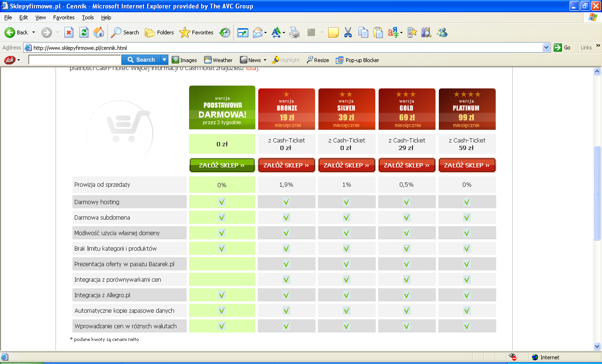Expand the address bar URL dropdown
602x364 pixels.
546,47
